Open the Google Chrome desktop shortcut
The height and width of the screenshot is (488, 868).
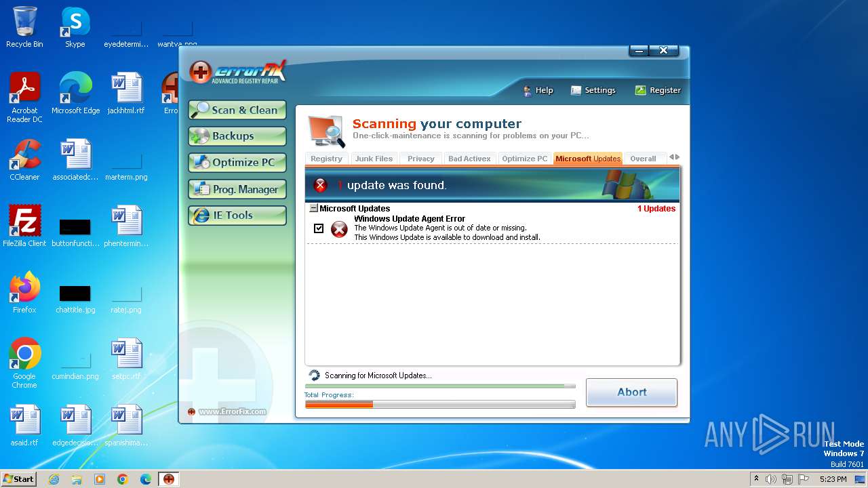24,363
